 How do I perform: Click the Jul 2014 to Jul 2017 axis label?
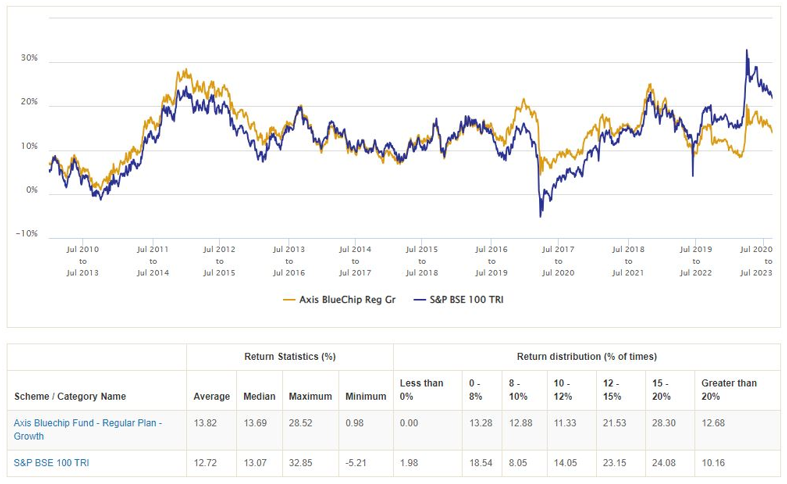355,261
